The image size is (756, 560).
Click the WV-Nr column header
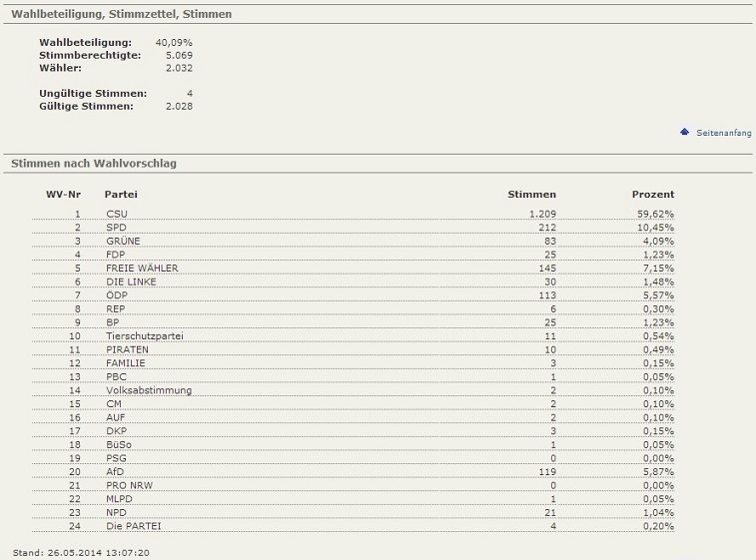63,195
